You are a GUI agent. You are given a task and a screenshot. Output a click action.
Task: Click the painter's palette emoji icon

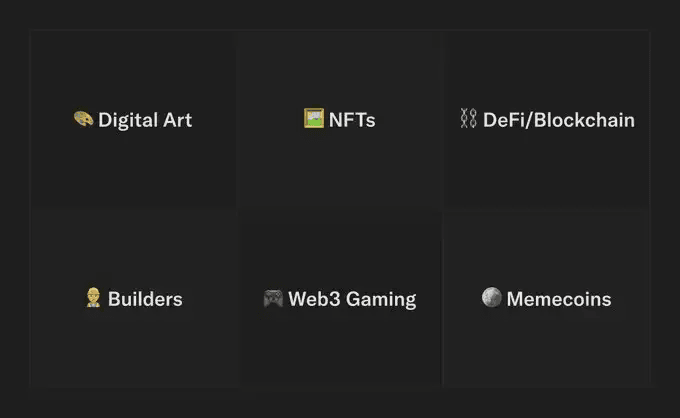click(x=83, y=119)
